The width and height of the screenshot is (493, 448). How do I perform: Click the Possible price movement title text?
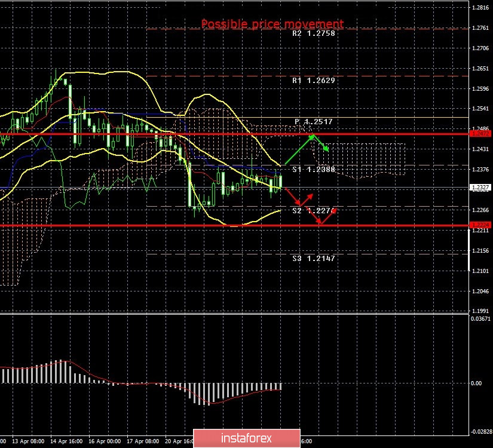pos(272,24)
